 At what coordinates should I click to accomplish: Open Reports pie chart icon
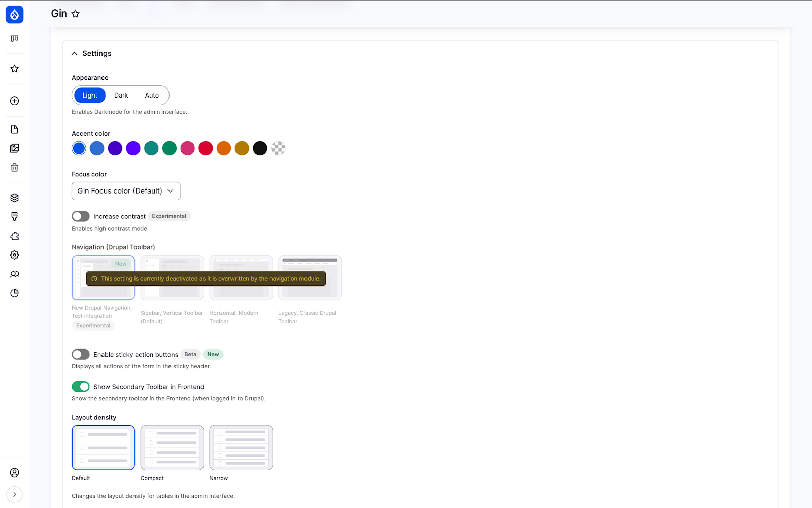click(14, 293)
